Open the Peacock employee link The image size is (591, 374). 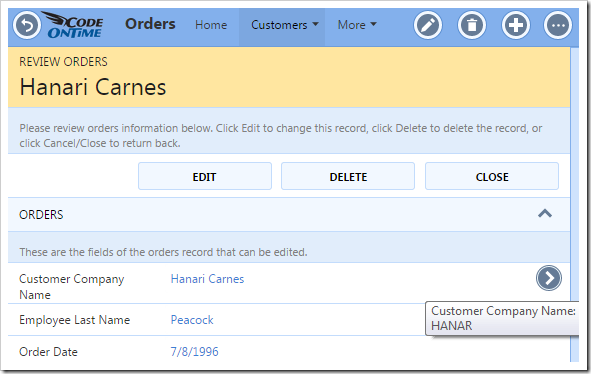[192, 320]
